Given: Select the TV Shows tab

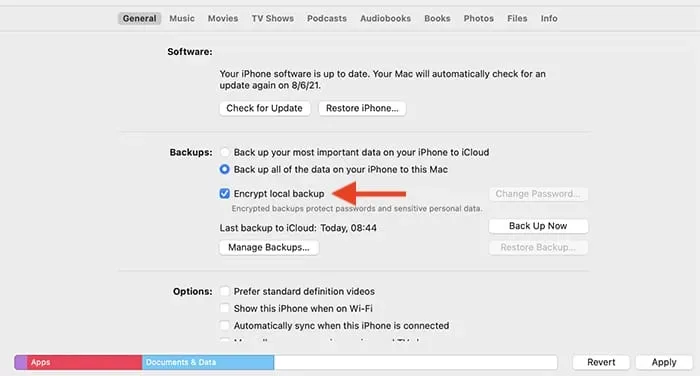Looking at the screenshot, I should point(272,18).
